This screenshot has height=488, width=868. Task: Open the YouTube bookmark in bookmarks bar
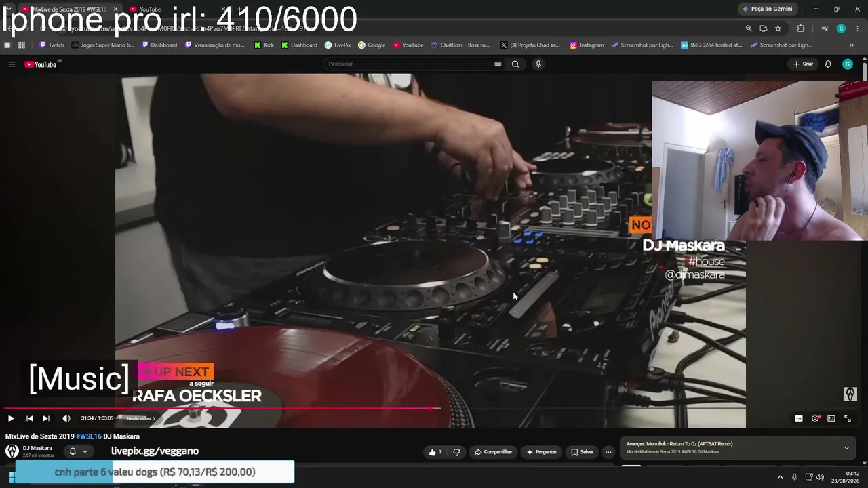click(408, 45)
